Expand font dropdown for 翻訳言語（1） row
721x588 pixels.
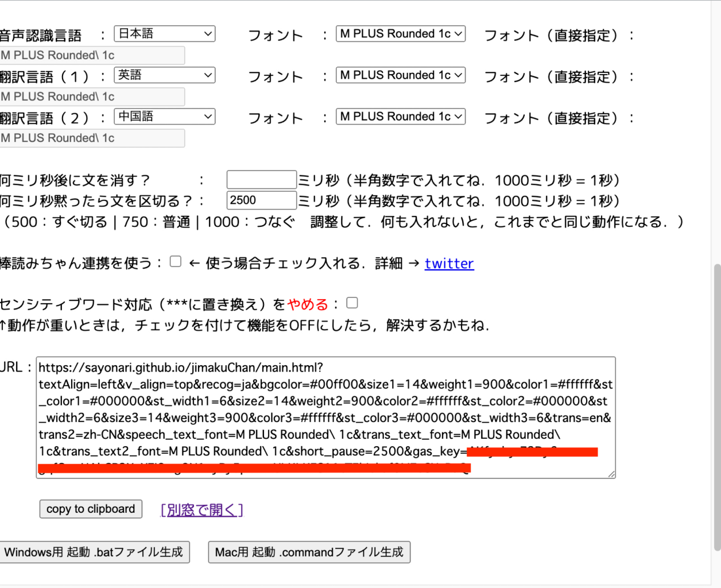coord(400,75)
